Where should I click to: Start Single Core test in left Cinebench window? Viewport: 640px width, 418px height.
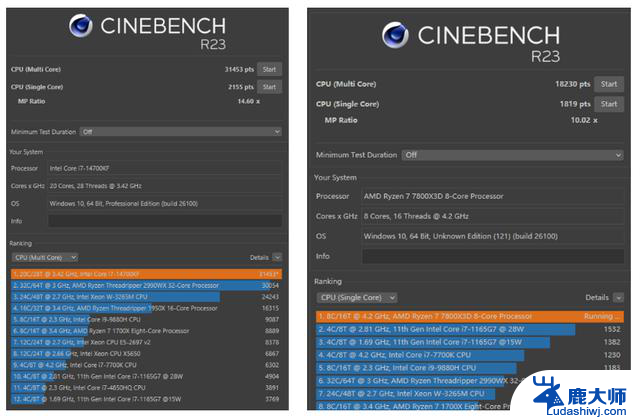(269, 87)
